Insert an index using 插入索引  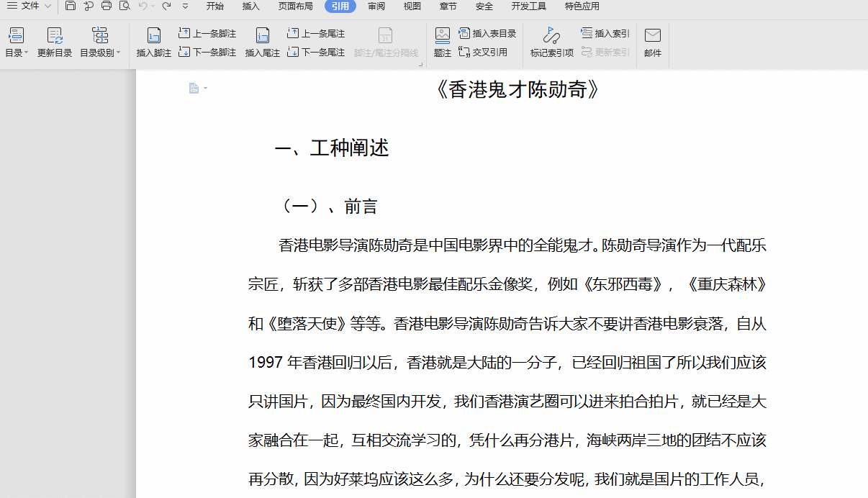(x=605, y=32)
